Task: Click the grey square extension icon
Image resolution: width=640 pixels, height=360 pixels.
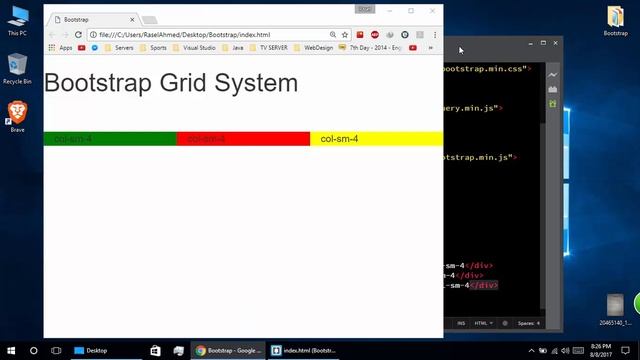Action: point(420,35)
